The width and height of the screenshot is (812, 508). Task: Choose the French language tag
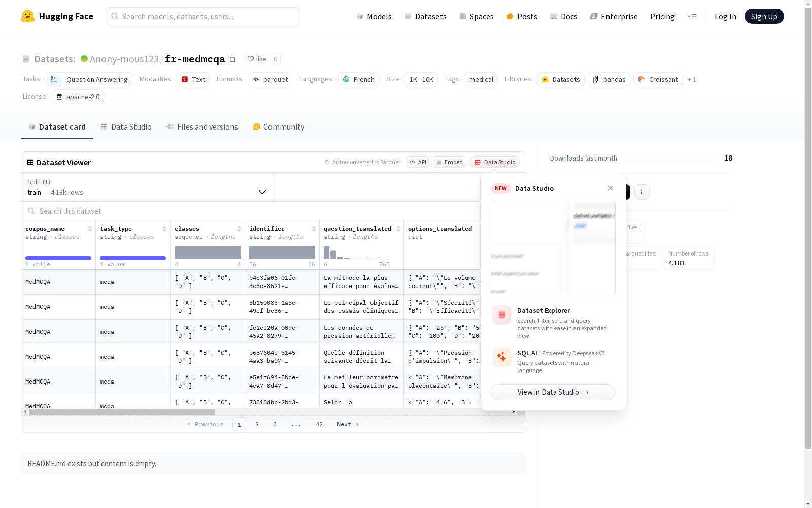358,79
